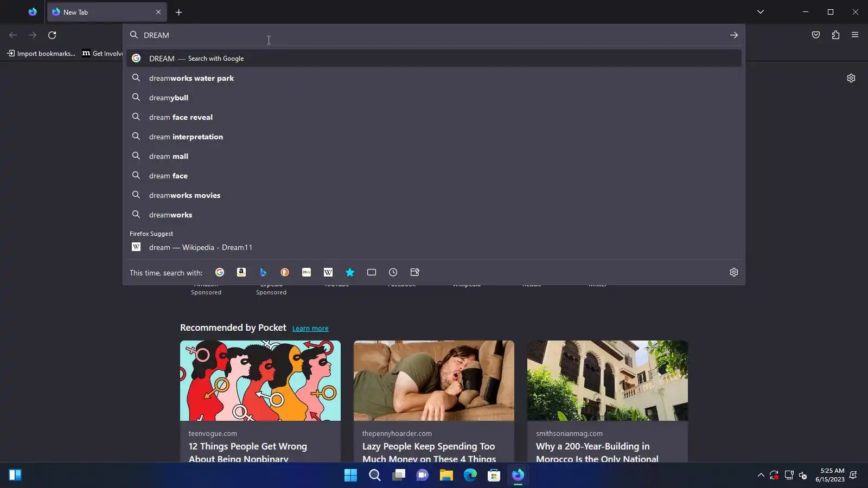
Task: Choose "dreamybull" suggestion
Action: pos(434,98)
